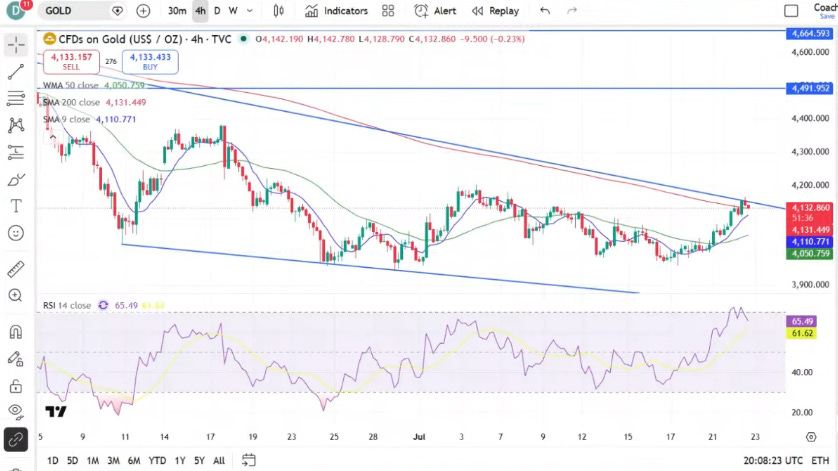The image size is (838, 471).
Task: Open the emoji icons tool
Action: pos(16,233)
